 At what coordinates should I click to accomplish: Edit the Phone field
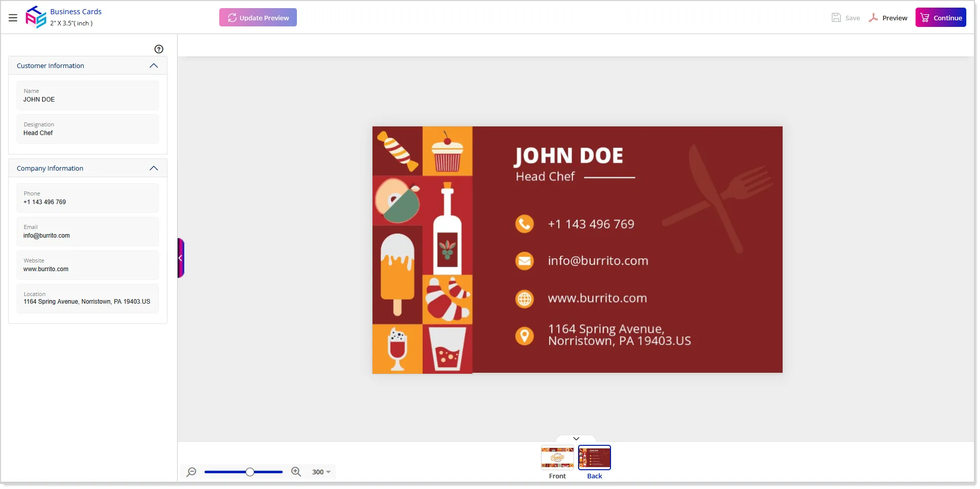coord(88,198)
